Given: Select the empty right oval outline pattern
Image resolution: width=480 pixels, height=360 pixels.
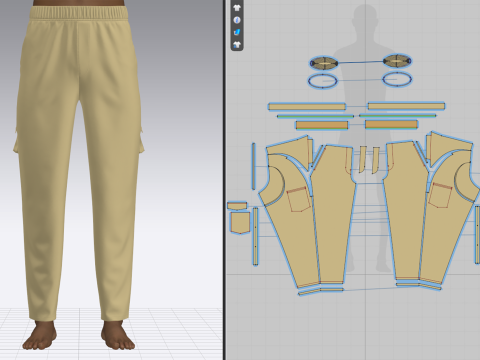Looking at the screenshot, I should [397, 79].
